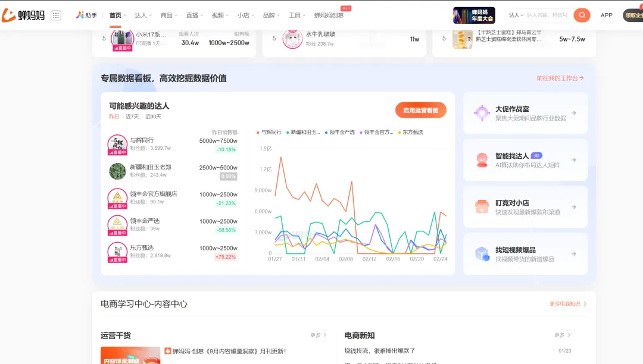
Task: Open the 达人 search type dropdown
Action: (x=516, y=15)
